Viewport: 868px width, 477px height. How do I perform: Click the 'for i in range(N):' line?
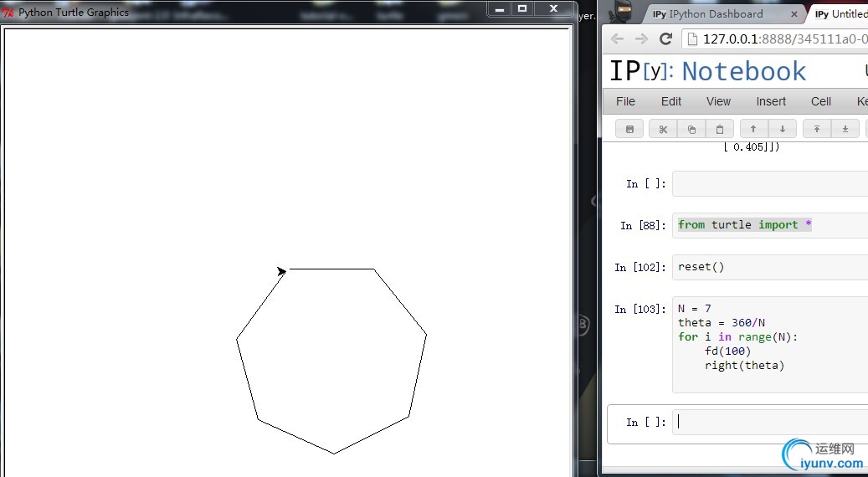738,337
